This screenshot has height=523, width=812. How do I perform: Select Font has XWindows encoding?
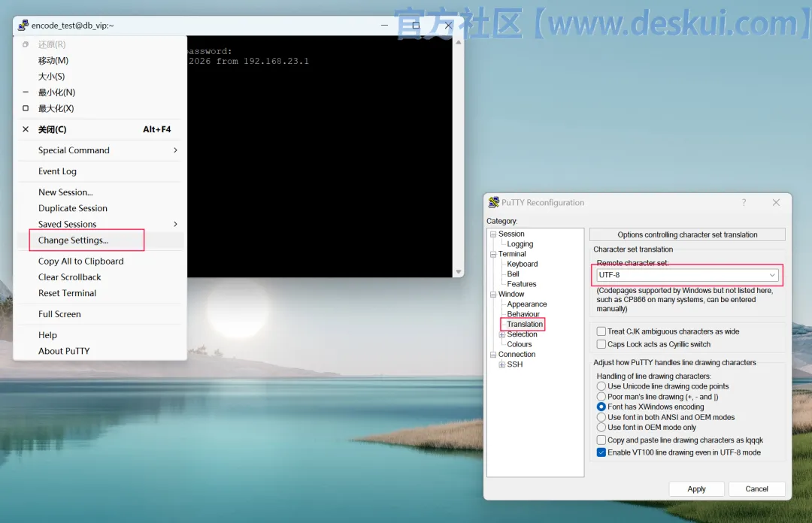click(601, 407)
